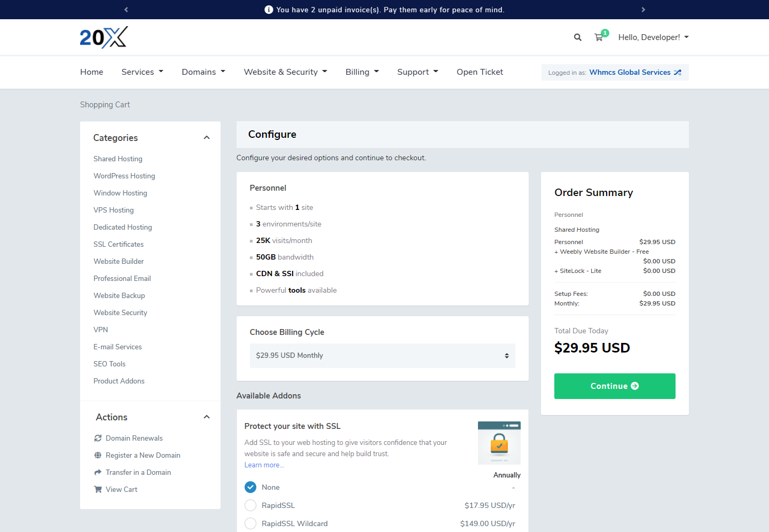
Task: Go to previous announcement with left arrow
Action: coord(126,10)
